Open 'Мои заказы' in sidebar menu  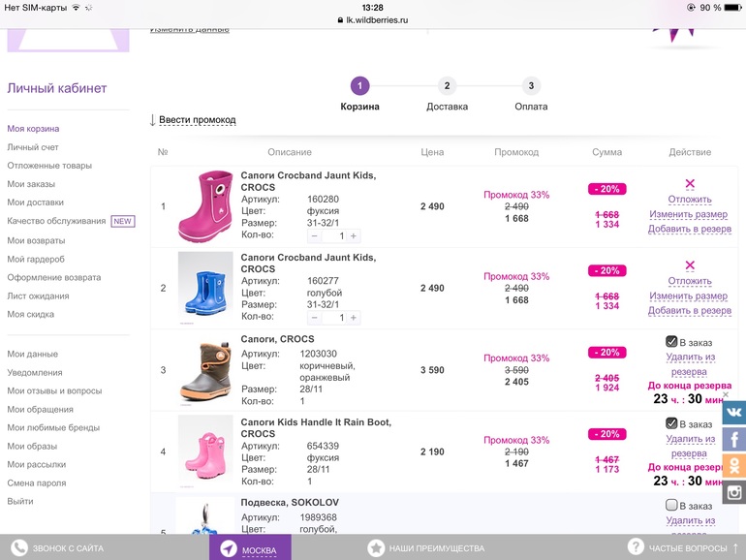(x=31, y=184)
